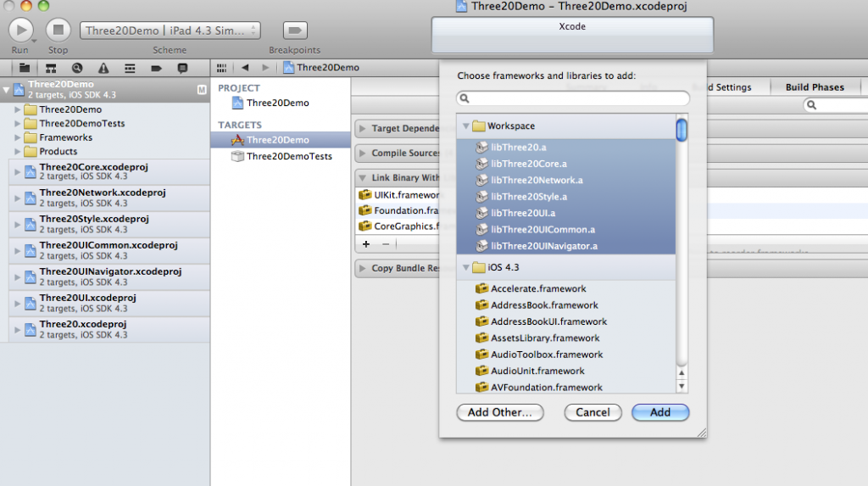The width and height of the screenshot is (868, 486).
Task: Expand the Products folder
Action: [17, 151]
